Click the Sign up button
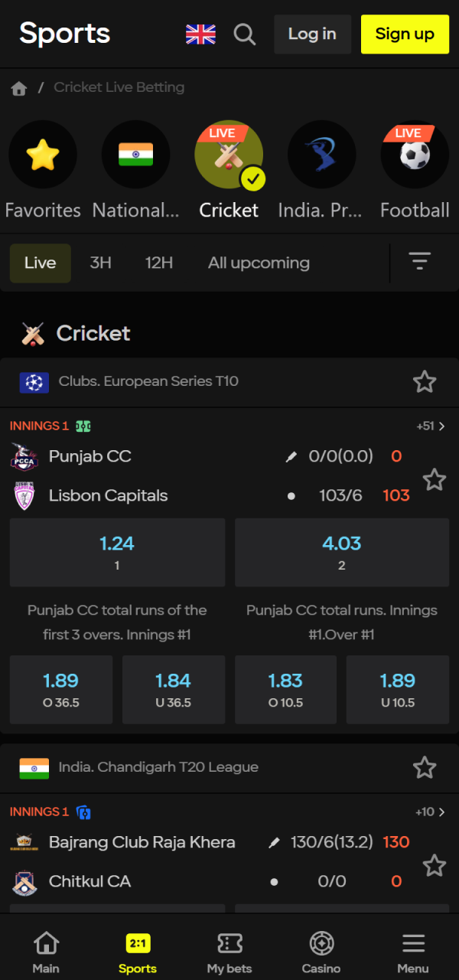 [405, 34]
